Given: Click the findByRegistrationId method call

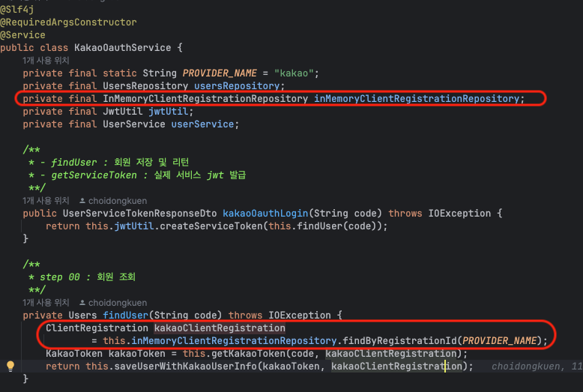Looking at the screenshot, I should pyautogui.click(x=399, y=341).
